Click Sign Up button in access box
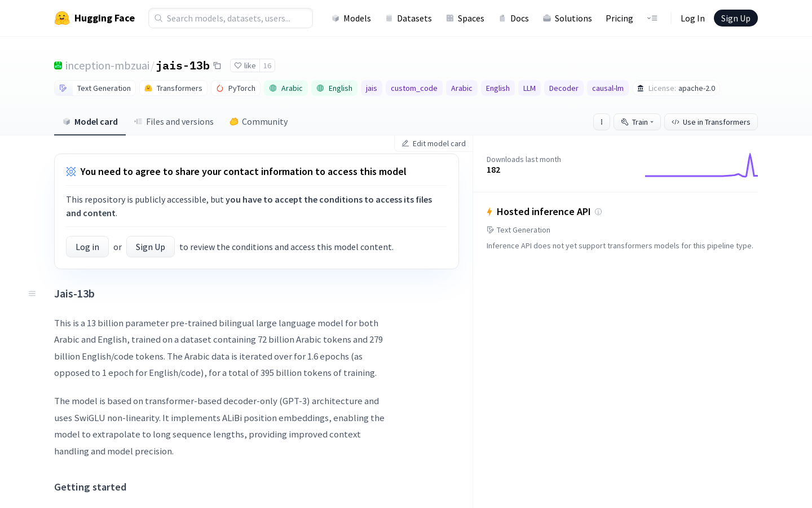The image size is (812, 508). pyautogui.click(x=151, y=247)
